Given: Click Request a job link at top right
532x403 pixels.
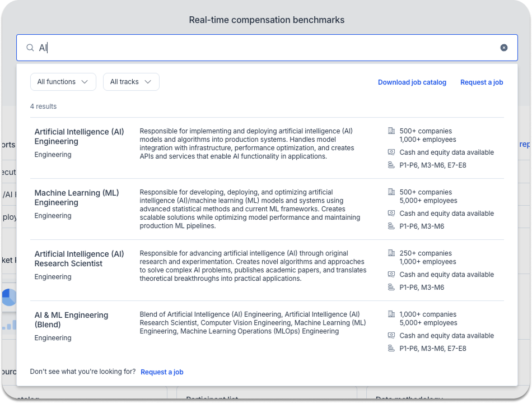Looking at the screenshot, I should tap(482, 82).
